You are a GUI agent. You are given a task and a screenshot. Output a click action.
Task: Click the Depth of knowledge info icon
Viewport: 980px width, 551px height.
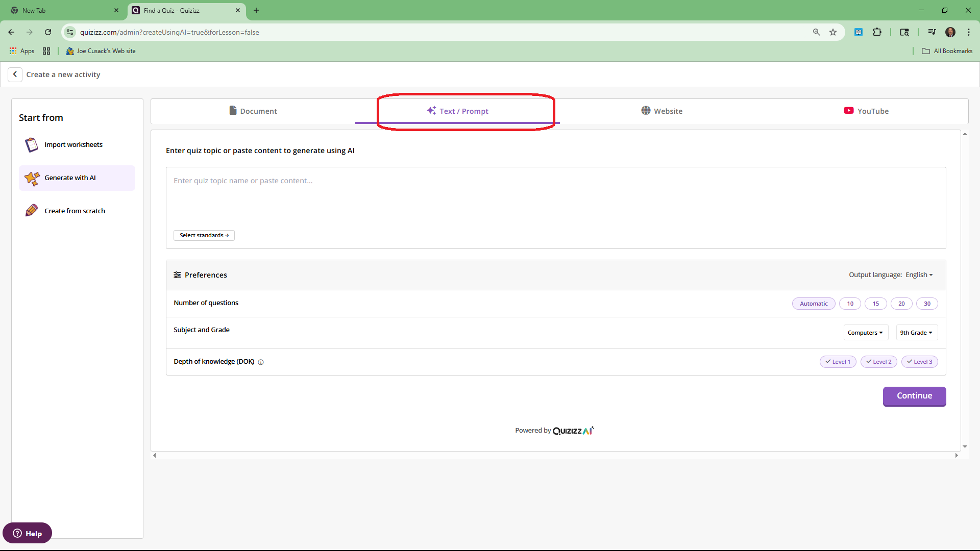(261, 362)
